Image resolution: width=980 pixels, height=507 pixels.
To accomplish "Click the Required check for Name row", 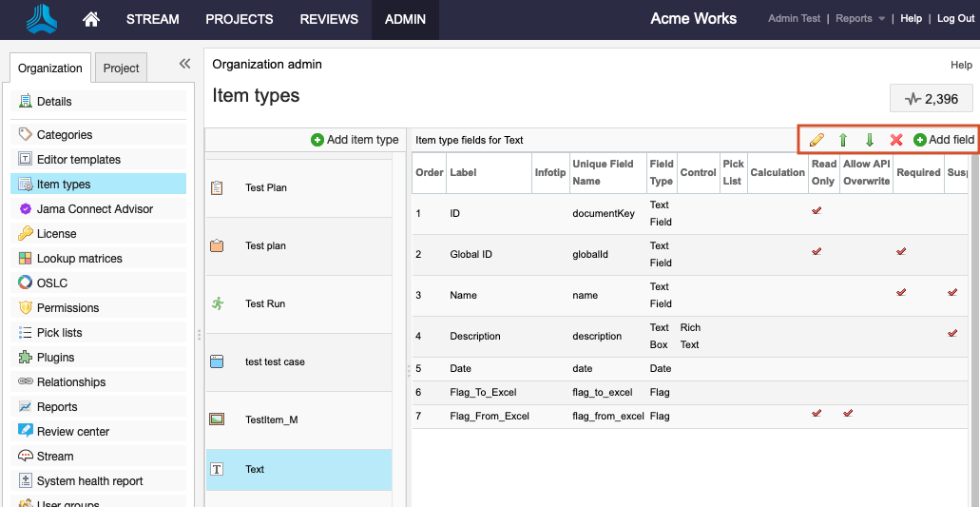I will coord(901,292).
